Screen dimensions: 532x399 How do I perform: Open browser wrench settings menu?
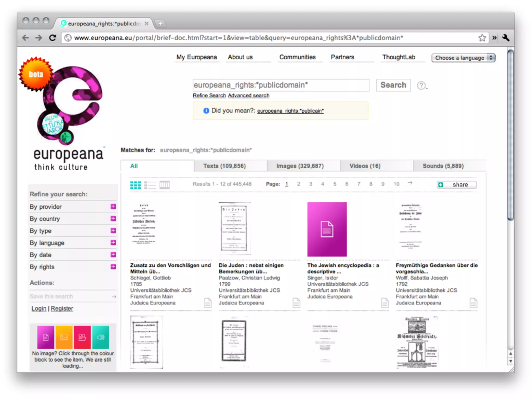pyautogui.click(x=506, y=38)
